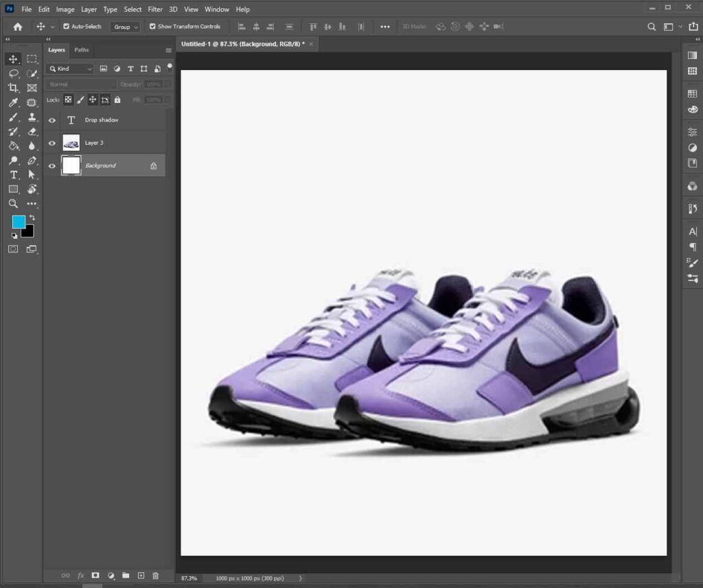Screen dimensions: 703x588
Task: Click the Home icon in options bar
Action: (x=17, y=27)
